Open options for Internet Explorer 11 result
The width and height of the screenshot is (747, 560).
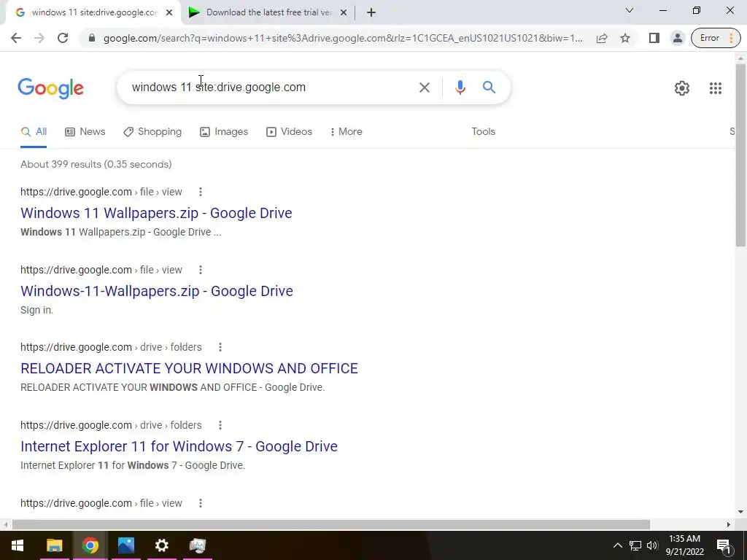[x=220, y=425]
